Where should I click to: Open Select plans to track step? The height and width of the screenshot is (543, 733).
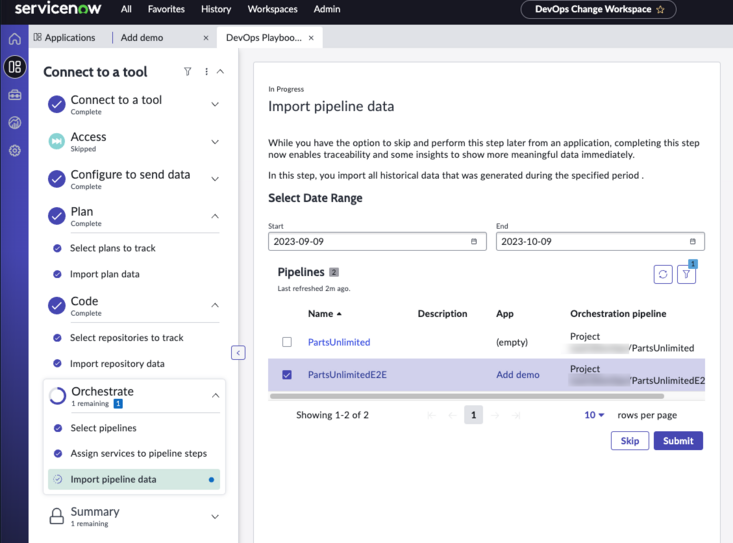[x=113, y=248]
